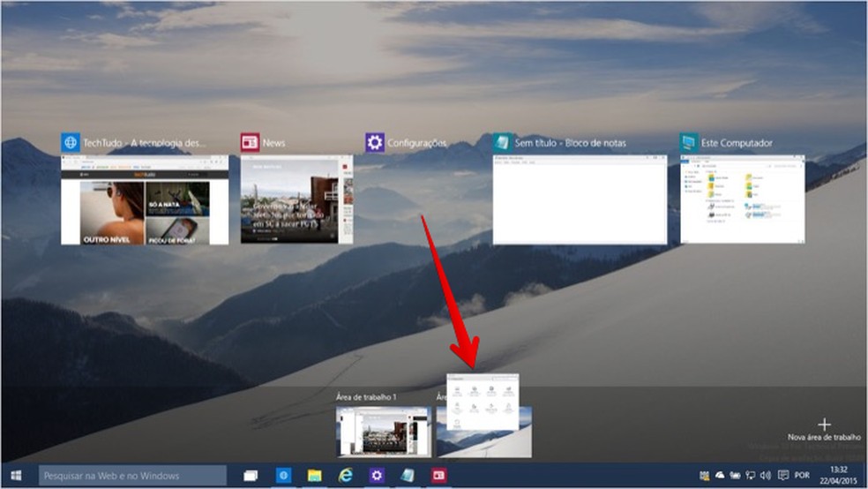The width and height of the screenshot is (868, 489).
Task: Change the POR input language indicator
Action: click(802, 475)
